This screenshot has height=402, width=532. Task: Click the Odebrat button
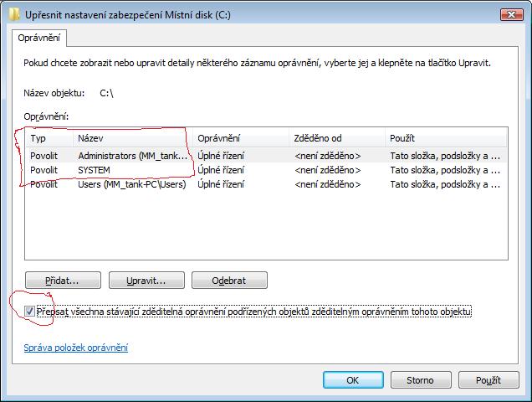(229, 281)
